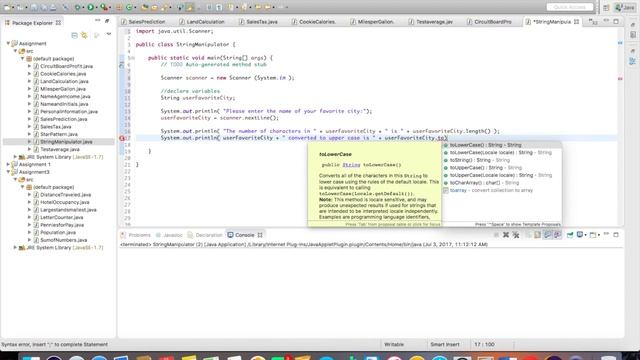This screenshot has width=640, height=360.
Task: Expand DistanceTraveled.java tree node
Action: tap(29, 195)
